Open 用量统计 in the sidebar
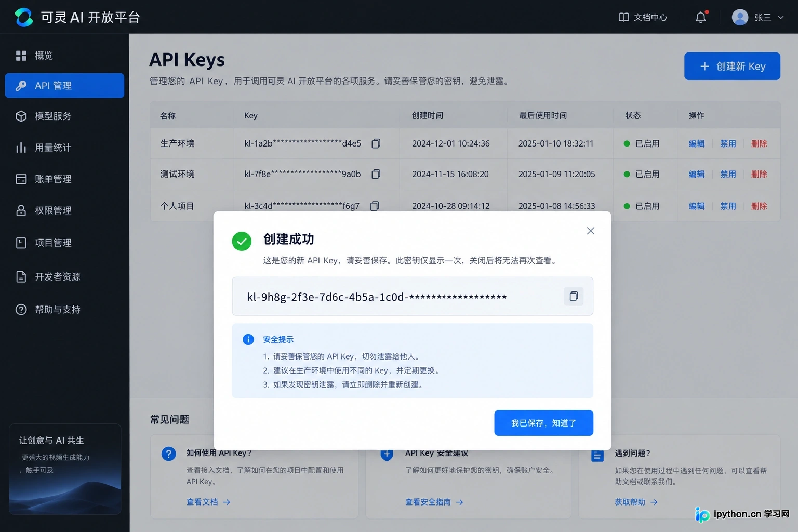The image size is (798, 532). pos(64,148)
